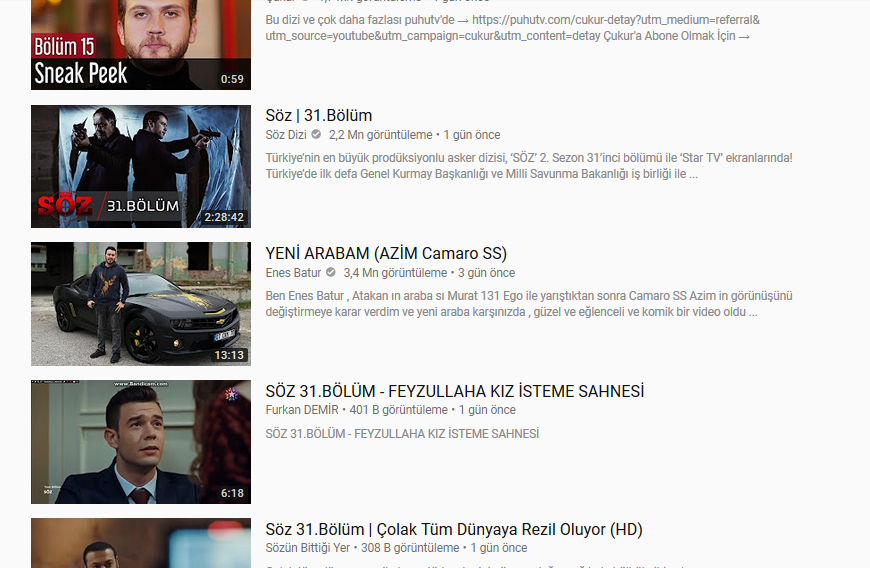The image size is (870, 568).
Task: Open the Bölüm 15 Sneak Peek thumbnail
Action: coord(141,45)
